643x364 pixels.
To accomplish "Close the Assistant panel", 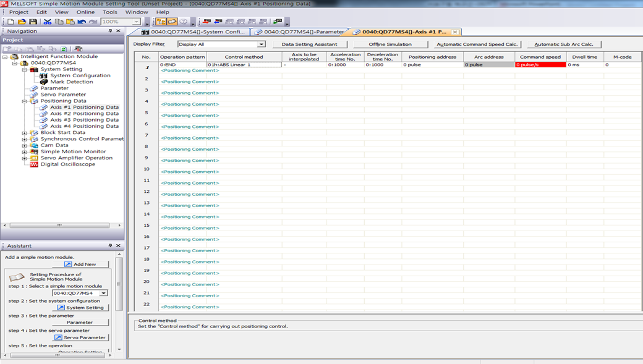I will click(119, 245).
